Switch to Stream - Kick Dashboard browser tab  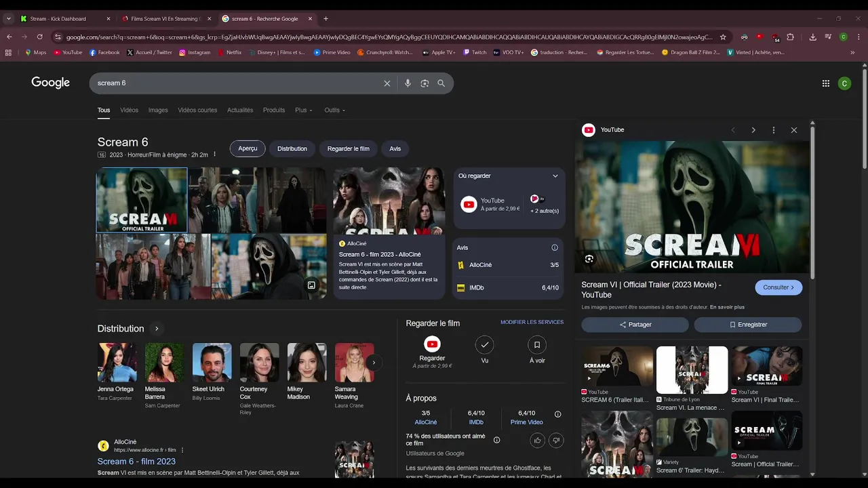65,19
